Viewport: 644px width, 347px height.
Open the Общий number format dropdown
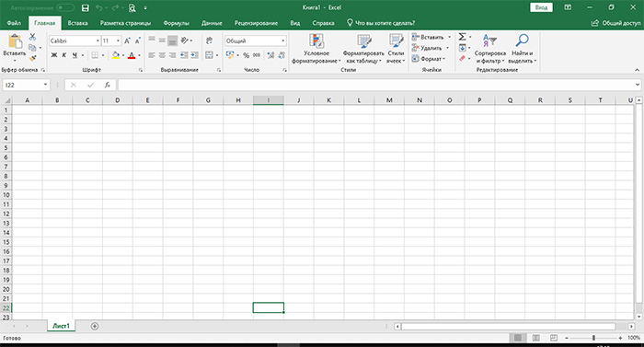(283, 40)
